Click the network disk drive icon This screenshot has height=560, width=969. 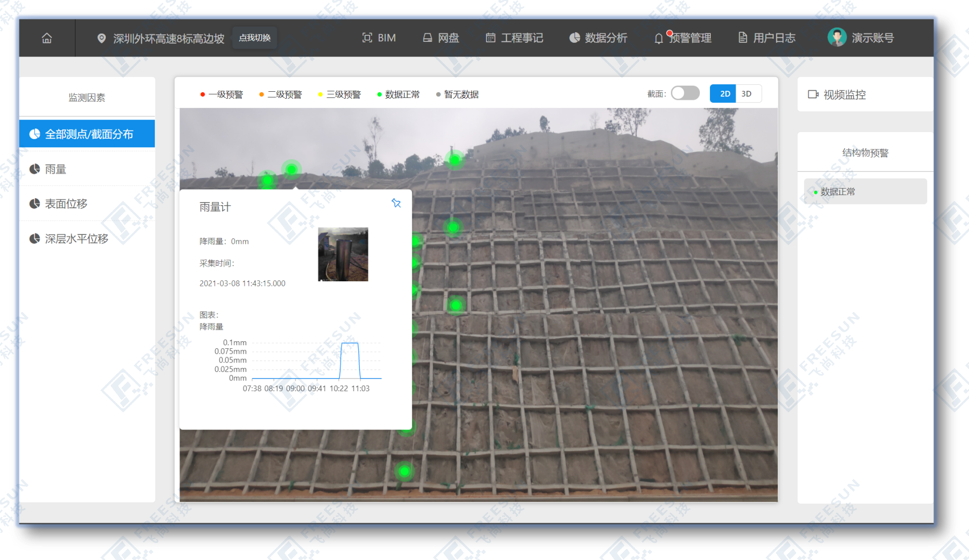tap(427, 38)
